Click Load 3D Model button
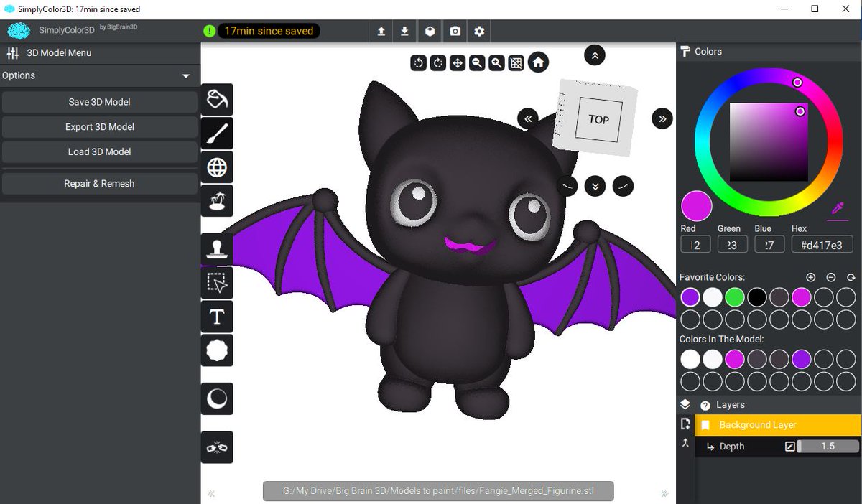 pyautogui.click(x=100, y=152)
